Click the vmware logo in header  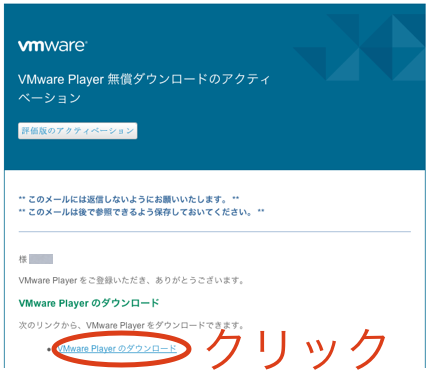tap(53, 46)
